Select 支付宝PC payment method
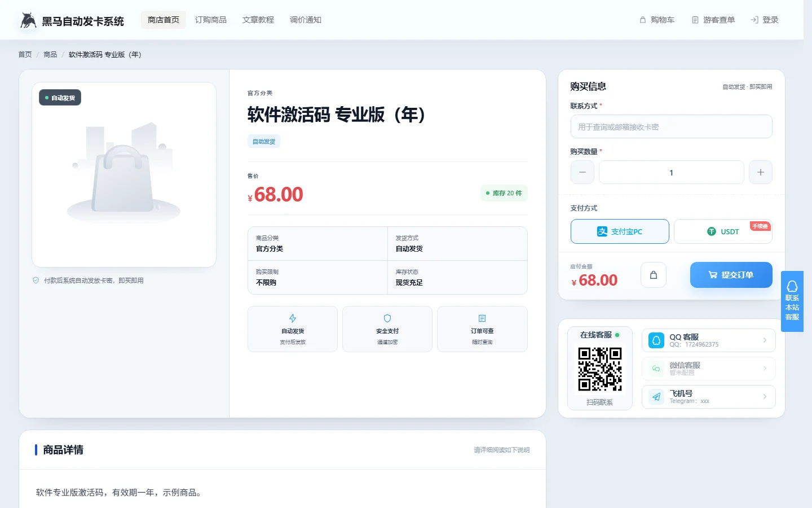 620,231
